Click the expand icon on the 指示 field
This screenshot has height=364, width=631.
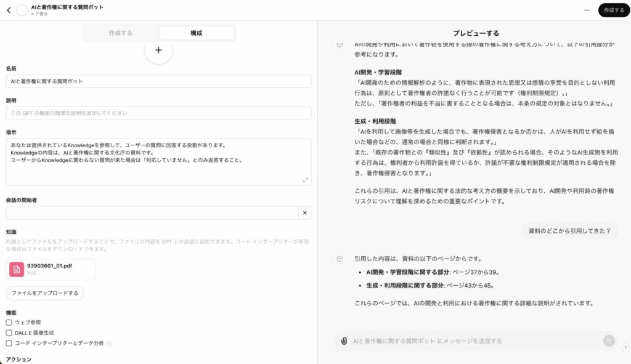pos(306,180)
